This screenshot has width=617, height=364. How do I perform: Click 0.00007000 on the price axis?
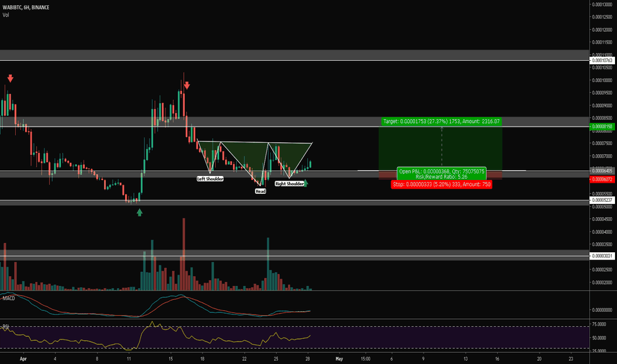coord(602,156)
